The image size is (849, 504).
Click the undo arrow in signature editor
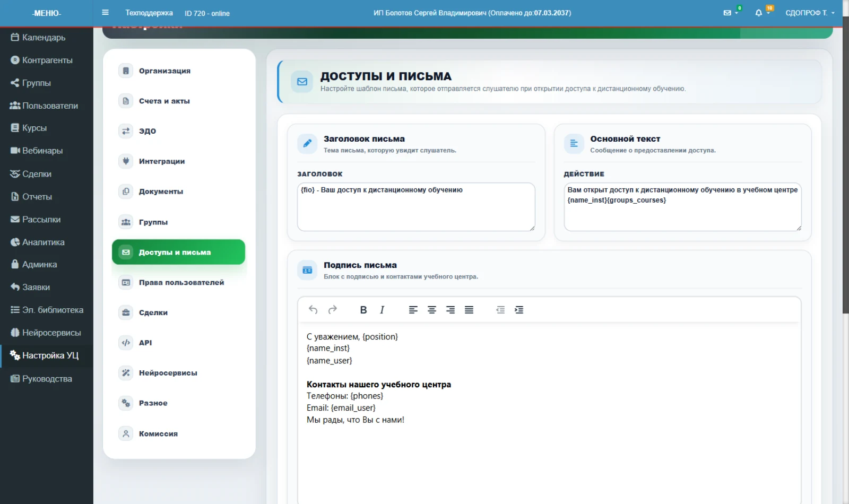click(x=313, y=310)
